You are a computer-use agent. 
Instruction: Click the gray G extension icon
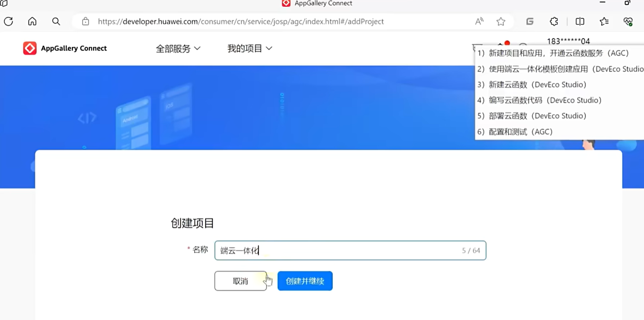[x=530, y=22]
